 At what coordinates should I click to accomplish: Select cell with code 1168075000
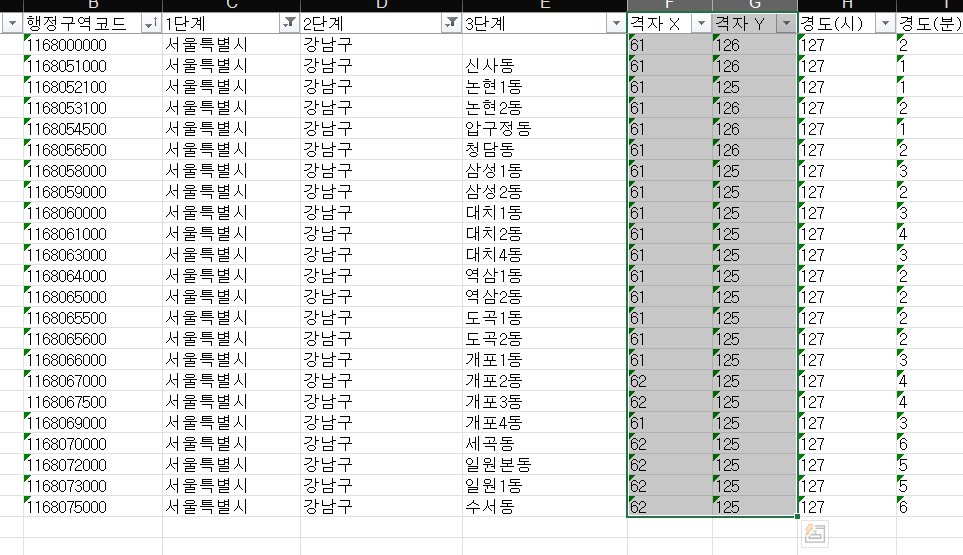93,506
